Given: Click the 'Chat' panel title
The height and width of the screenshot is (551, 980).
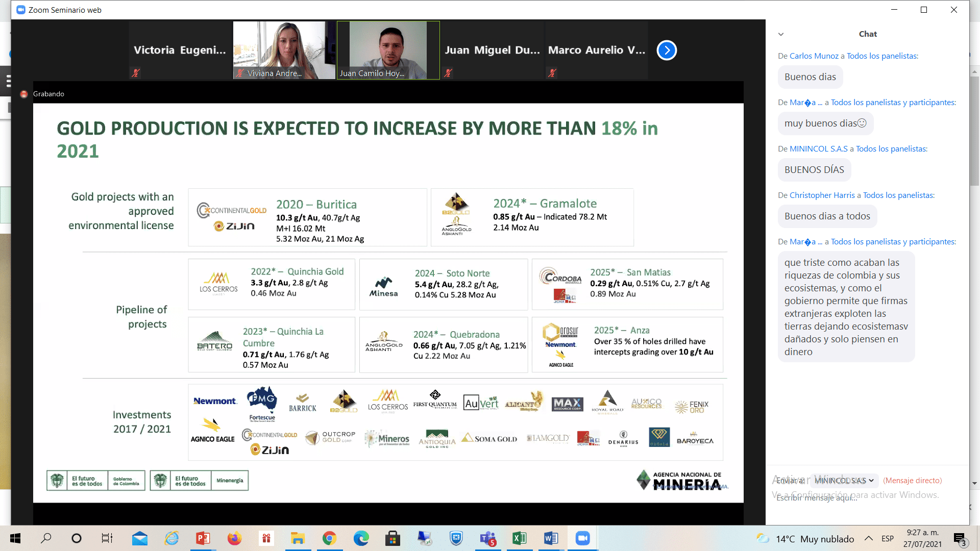Looking at the screenshot, I should coord(868,34).
